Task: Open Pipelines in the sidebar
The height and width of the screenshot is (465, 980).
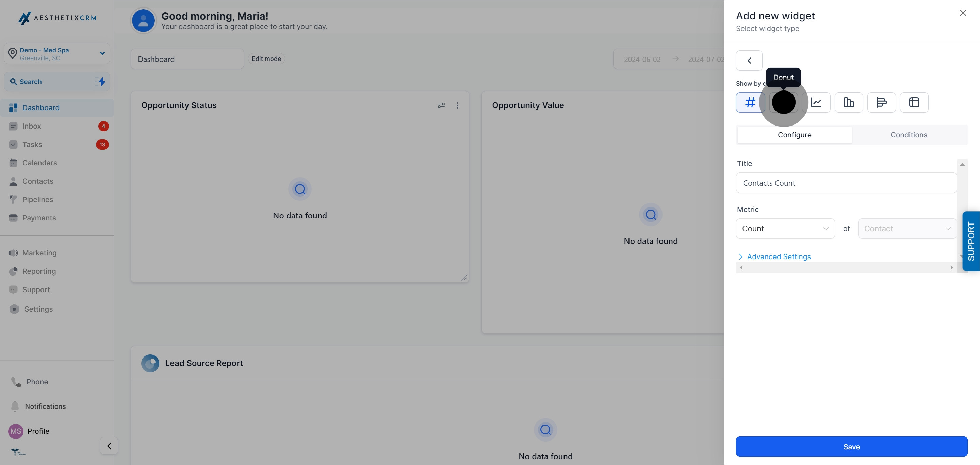Action: click(37, 200)
